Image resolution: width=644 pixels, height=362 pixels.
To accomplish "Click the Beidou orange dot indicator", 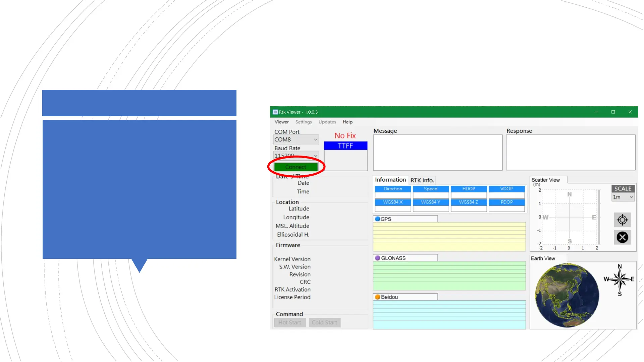I will click(377, 297).
